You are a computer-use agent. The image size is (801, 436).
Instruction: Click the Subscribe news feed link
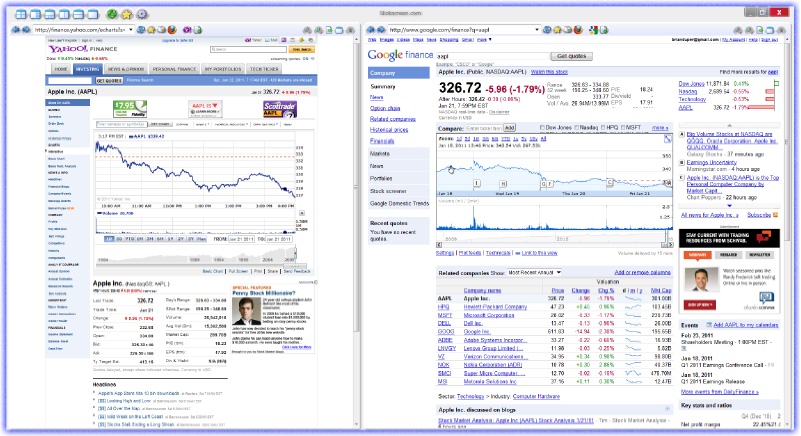click(759, 215)
